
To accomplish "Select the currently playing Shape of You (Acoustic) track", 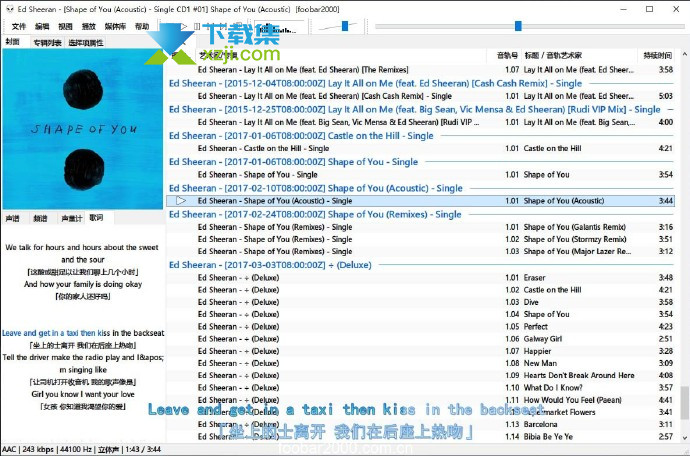I will tap(420, 201).
